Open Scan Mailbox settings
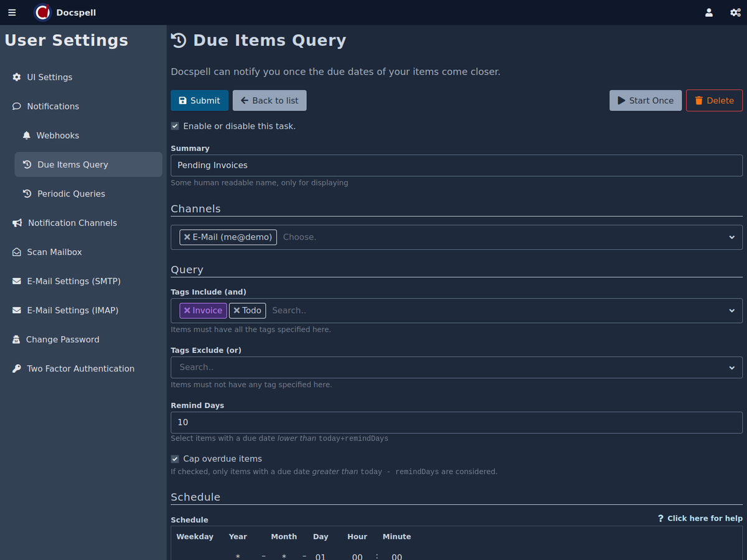The width and height of the screenshot is (747, 560). [x=54, y=252]
